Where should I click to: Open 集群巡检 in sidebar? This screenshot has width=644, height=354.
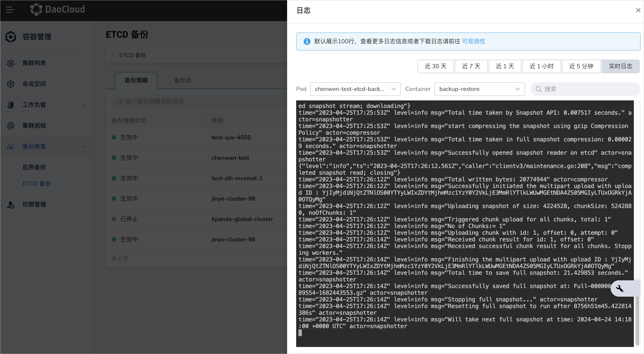pyautogui.click(x=34, y=126)
